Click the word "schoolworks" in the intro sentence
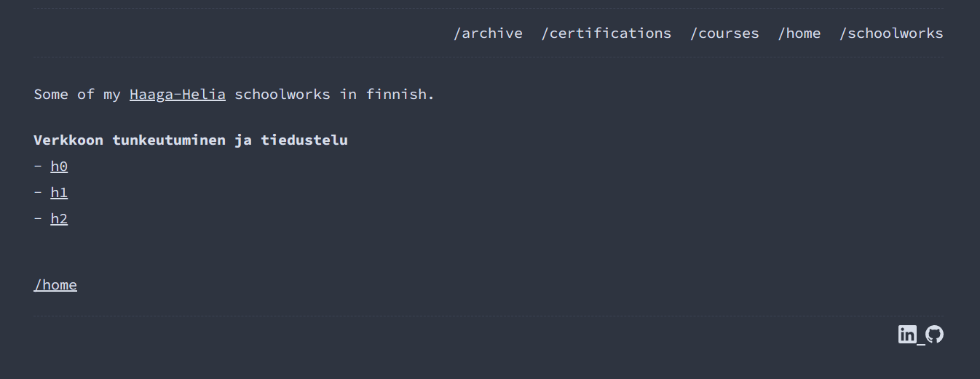 click(282, 95)
